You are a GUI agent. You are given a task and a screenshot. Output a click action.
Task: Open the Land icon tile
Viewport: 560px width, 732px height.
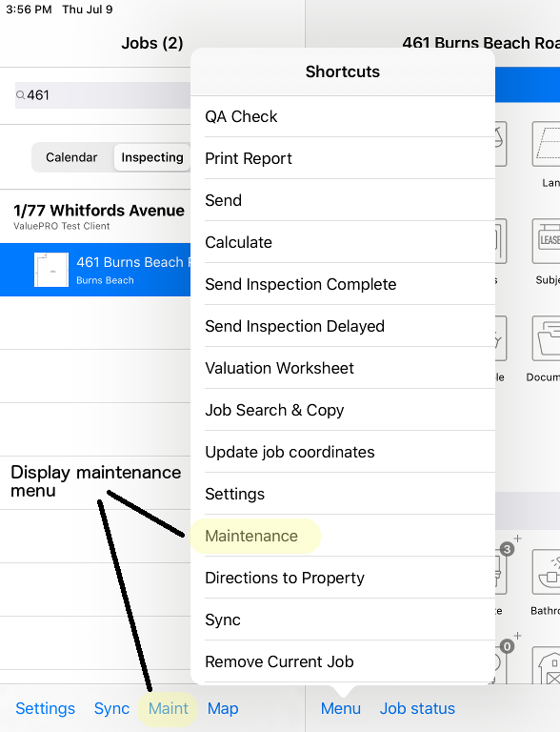546,144
